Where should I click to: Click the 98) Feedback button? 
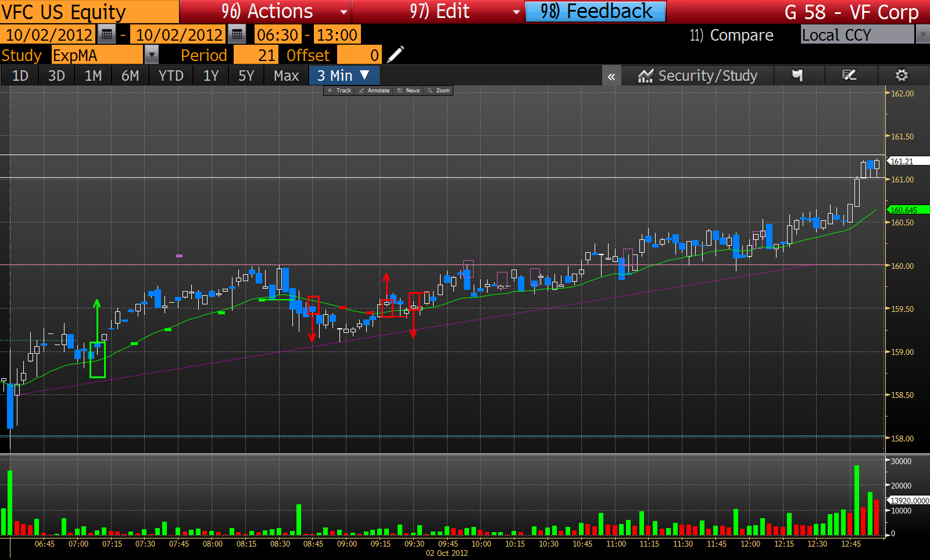point(596,12)
